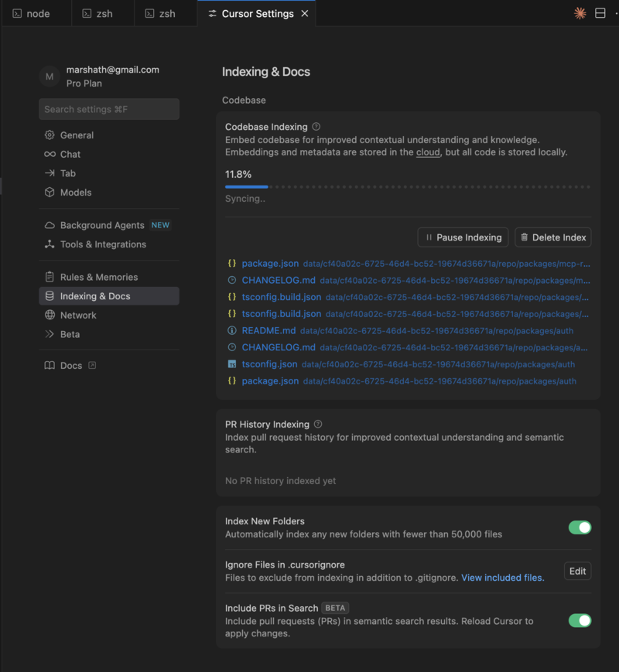Click the marshath@gmail.com account email
This screenshot has height=672, width=619.
pyautogui.click(x=113, y=70)
